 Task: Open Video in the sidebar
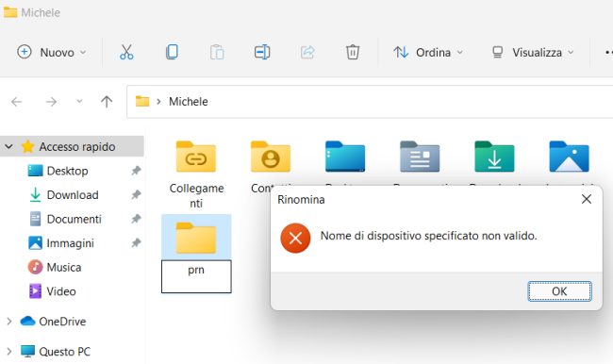(x=61, y=291)
